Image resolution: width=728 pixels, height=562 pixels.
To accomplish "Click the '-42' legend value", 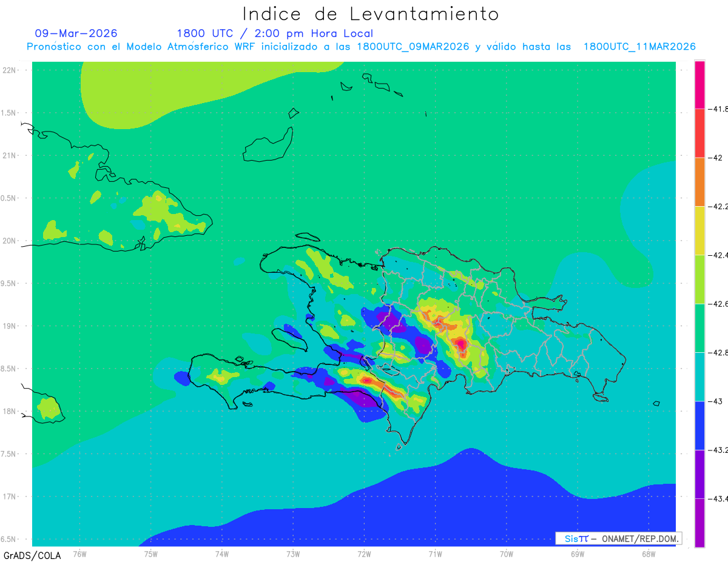I will [715, 158].
